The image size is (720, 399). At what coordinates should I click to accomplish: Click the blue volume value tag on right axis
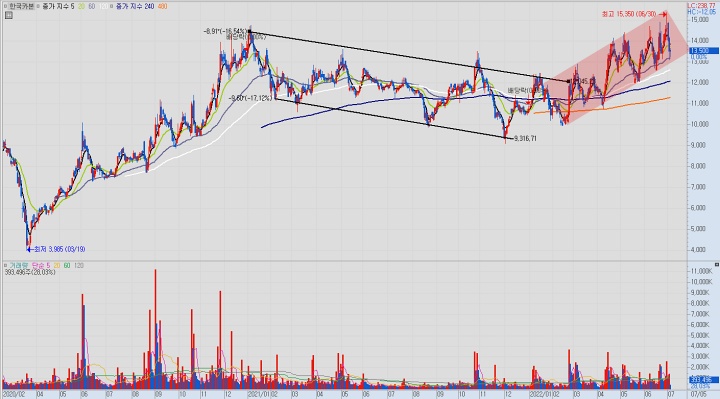pos(703,380)
